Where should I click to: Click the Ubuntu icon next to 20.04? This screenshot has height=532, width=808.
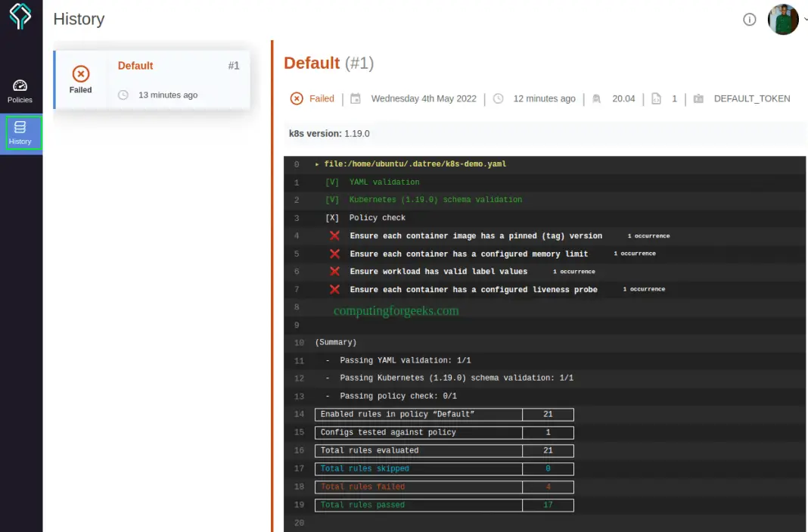[x=597, y=98]
